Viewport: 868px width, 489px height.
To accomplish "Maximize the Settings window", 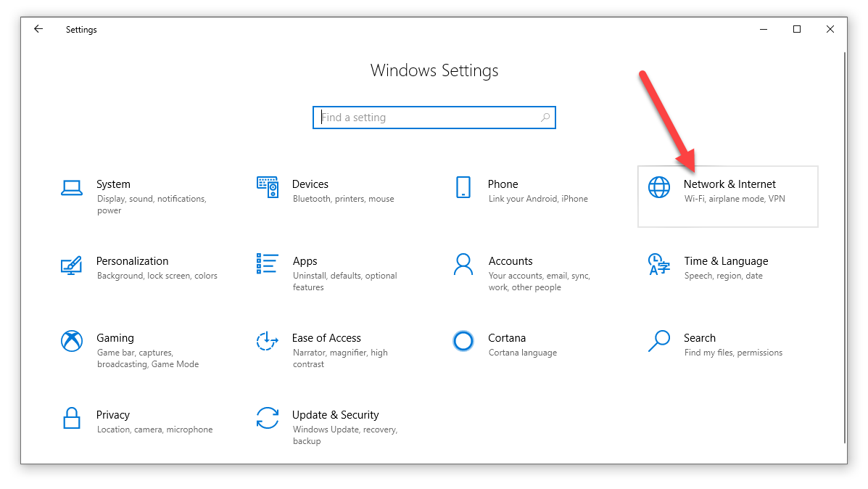I will coord(797,29).
